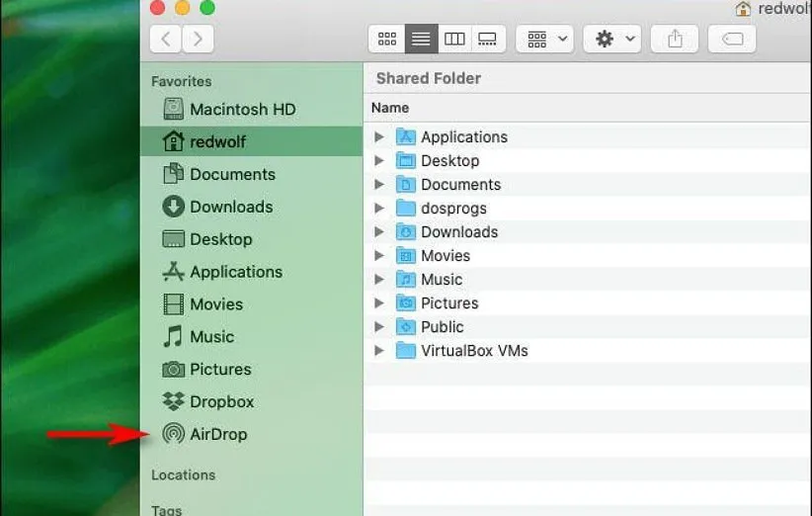Image resolution: width=812 pixels, height=516 pixels.
Task: Sort by the Name column header
Action: pyautogui.click(x=390, y=107)
